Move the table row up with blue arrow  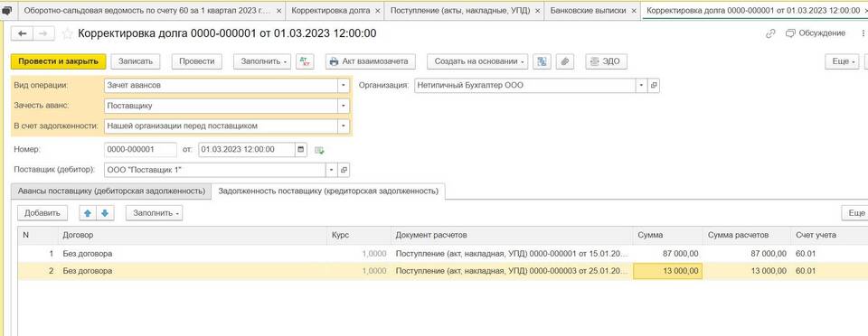click(x=88, y=213)
